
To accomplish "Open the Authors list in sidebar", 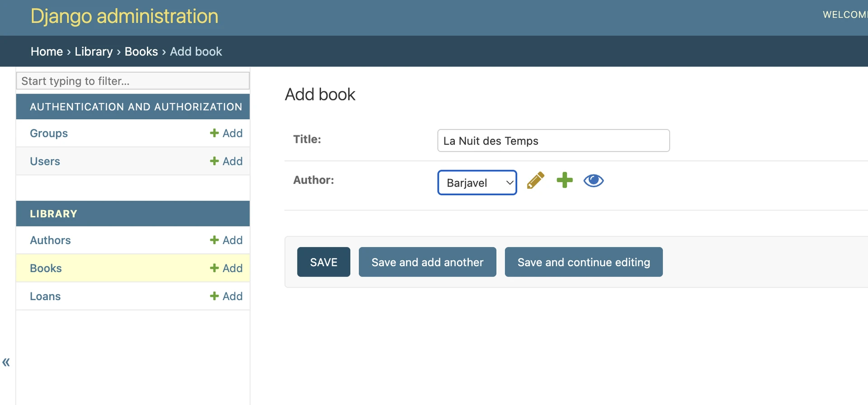I will coord(50,240).
